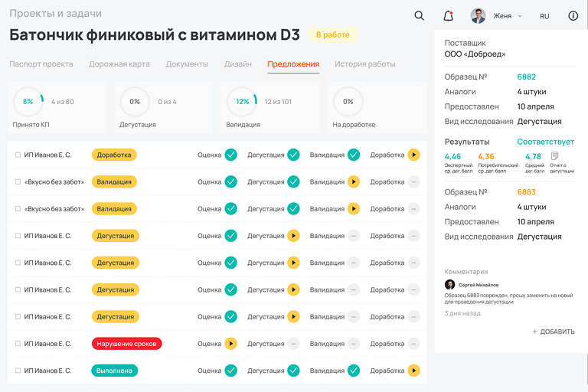Switch to the Дорожная карта tab
Screen dimensions: 588x392
[119, 64]
